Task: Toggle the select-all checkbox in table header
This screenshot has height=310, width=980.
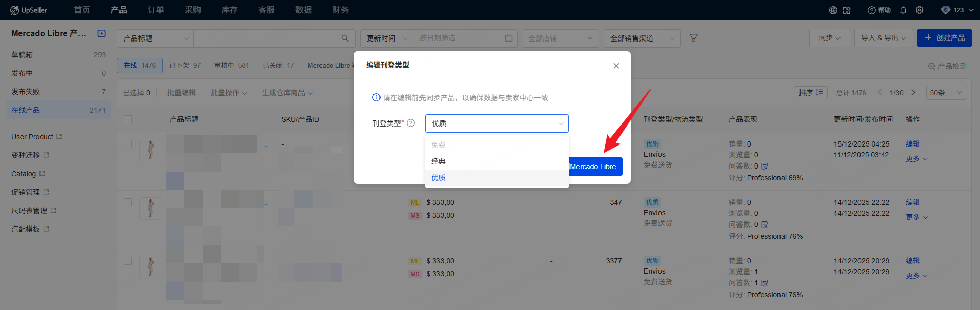Action: 128,119
